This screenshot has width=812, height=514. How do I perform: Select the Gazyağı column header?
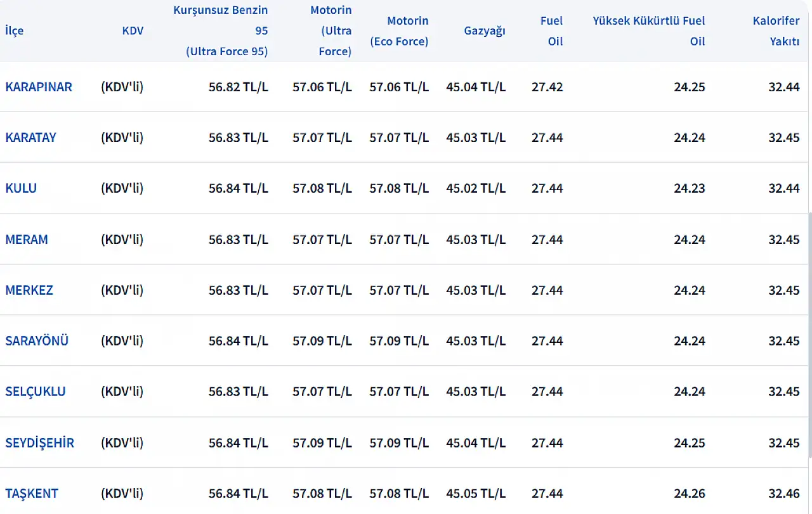click(x=485, y=31)
